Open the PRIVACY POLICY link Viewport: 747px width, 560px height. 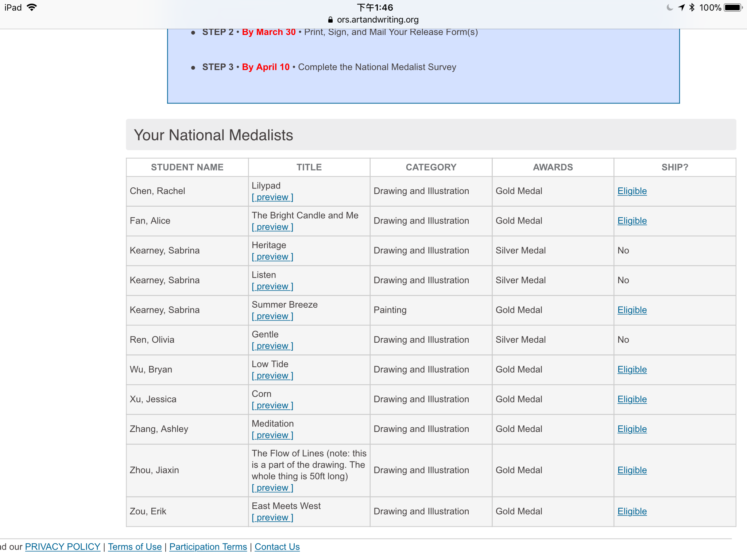coord(62,547)
